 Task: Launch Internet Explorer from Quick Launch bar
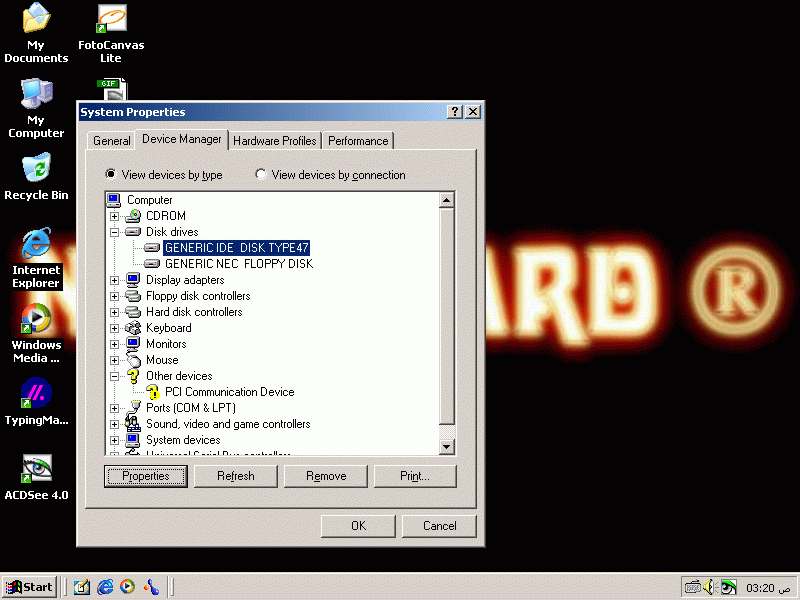coord(105,587)
